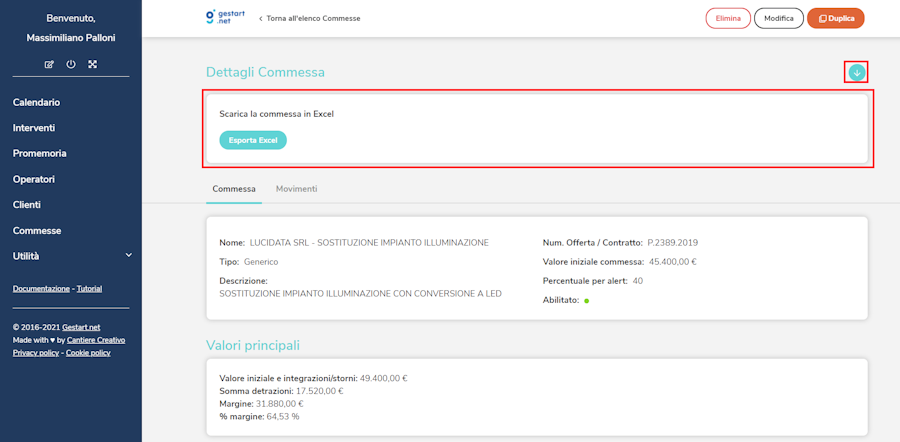Image resolution: width=900 pixels, height=442 pixels.
Task: Open Commesse in the sidebar
Action: pyautogui.click(x=37, y=231)
